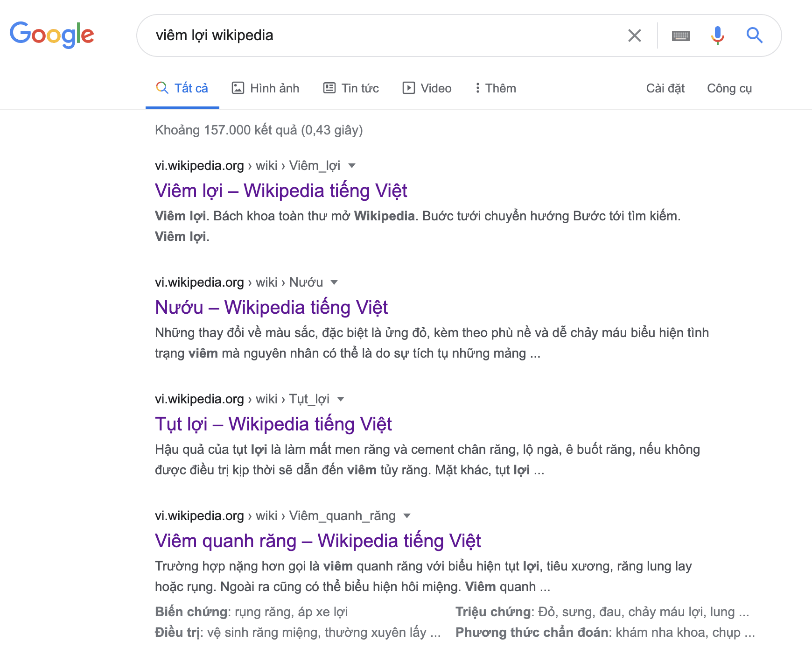Click the Google logo
The height and width of the screenshot is (648, 812).
pyautogui.click(x=52, y=35)
